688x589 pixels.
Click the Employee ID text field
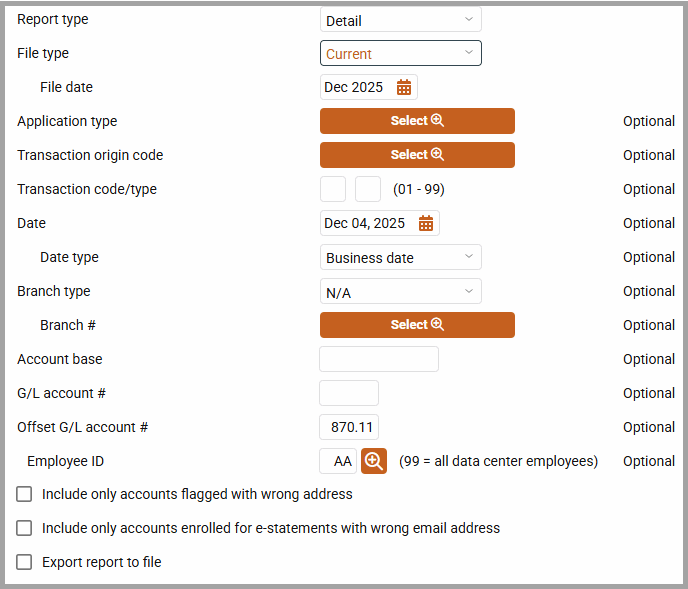339,461
